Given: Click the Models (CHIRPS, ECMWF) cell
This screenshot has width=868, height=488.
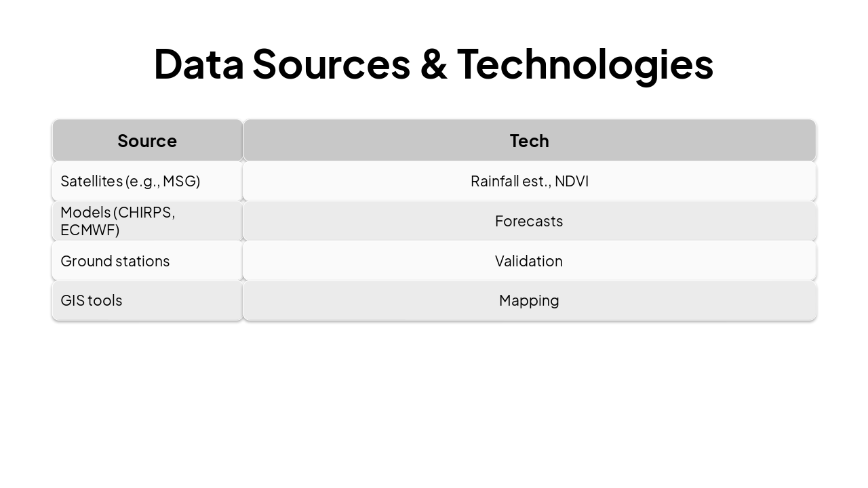Looking at the screenshot, I should 147,221.
